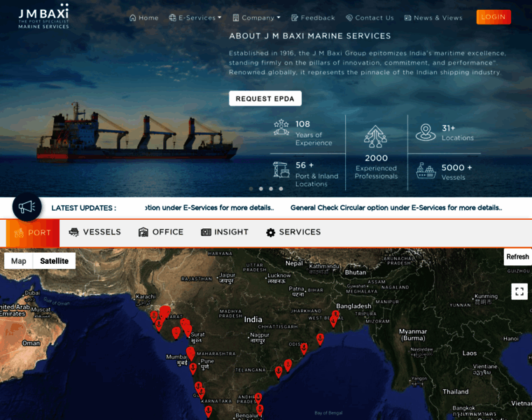The height and width of the screenshot is (420, 532).
Task: Click the Experienced Professionals people icon
Action: [375, 136]
